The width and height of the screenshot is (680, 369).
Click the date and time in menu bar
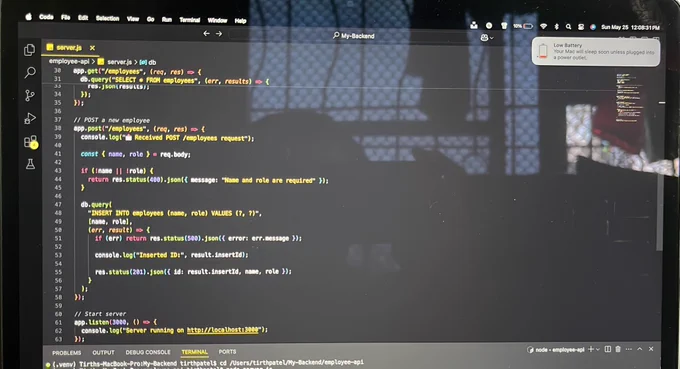pos(630,27)
